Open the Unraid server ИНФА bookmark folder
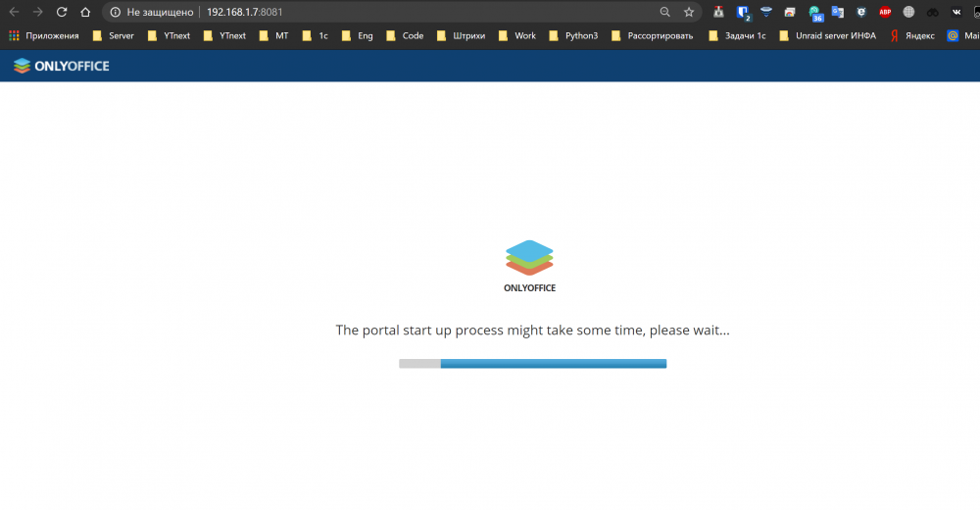Screen dimensions: 980x510 coord(827,35)
